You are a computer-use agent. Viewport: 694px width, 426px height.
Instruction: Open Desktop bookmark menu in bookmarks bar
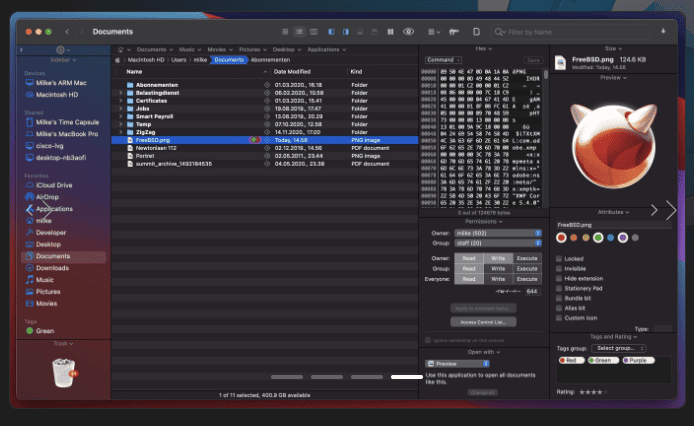287,50
